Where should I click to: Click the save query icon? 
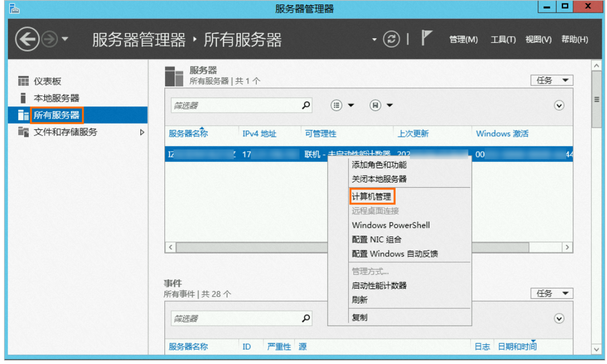pyautogui.click(x=376, y=105)
